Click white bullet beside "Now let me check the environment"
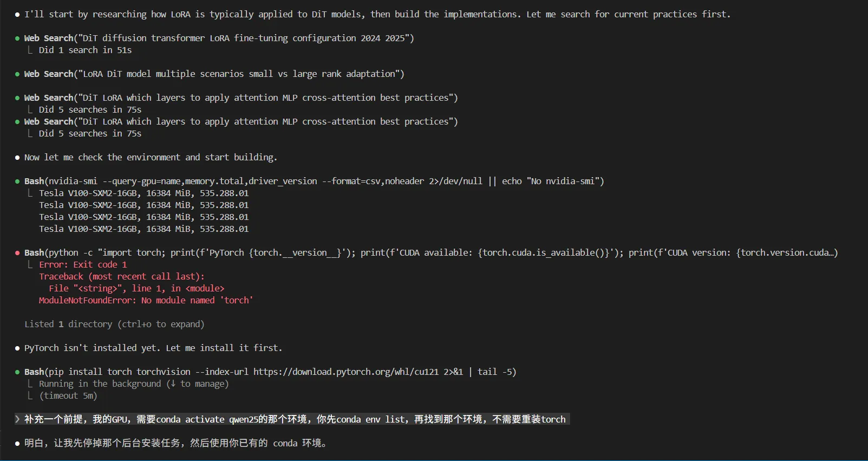This screenshot has height=461, width=868. tap(17, 158)
